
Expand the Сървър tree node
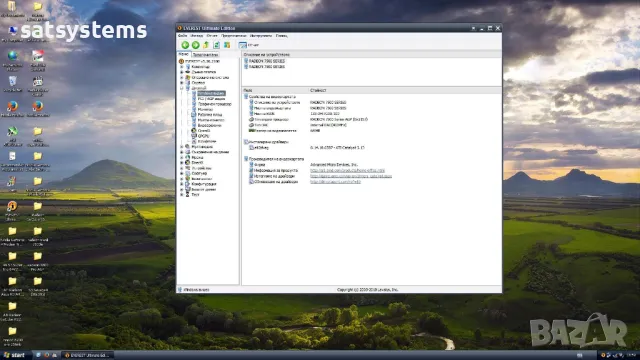[182, 82]
